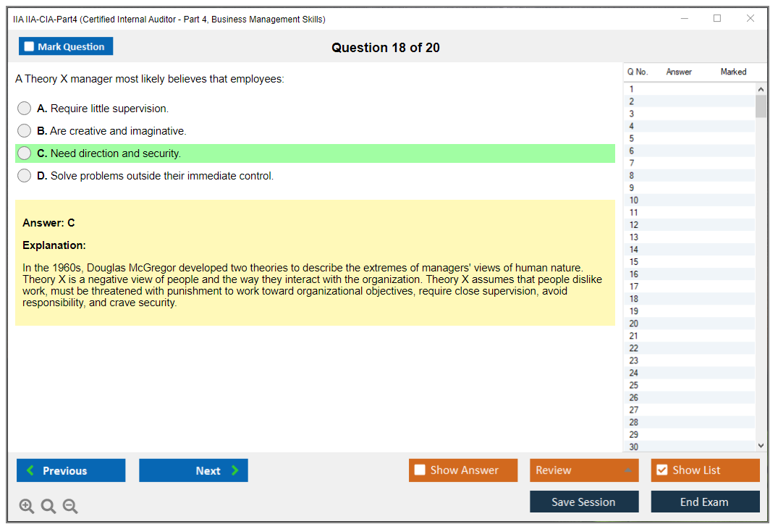Click the zoom out magnifier icon

pos(70,507)
